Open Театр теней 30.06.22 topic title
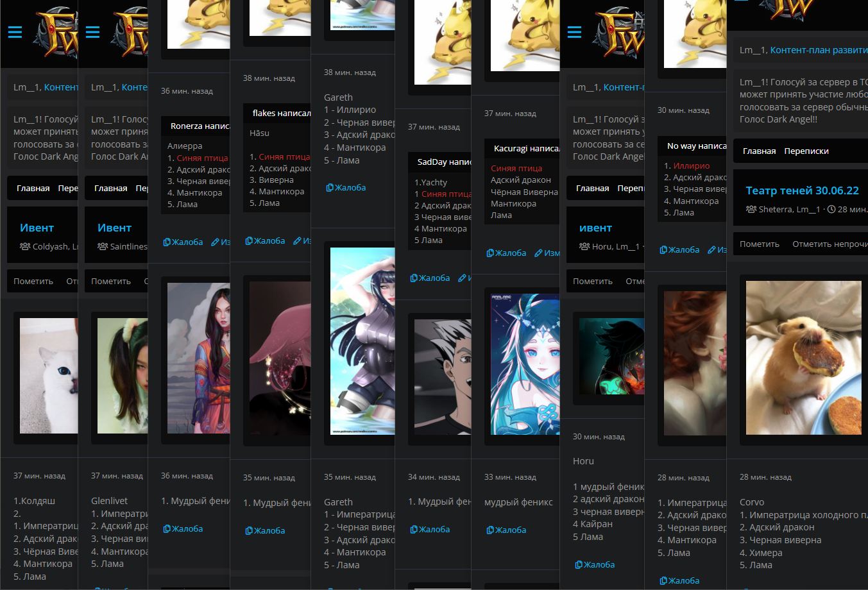868x590 pixels. [802, 190]
